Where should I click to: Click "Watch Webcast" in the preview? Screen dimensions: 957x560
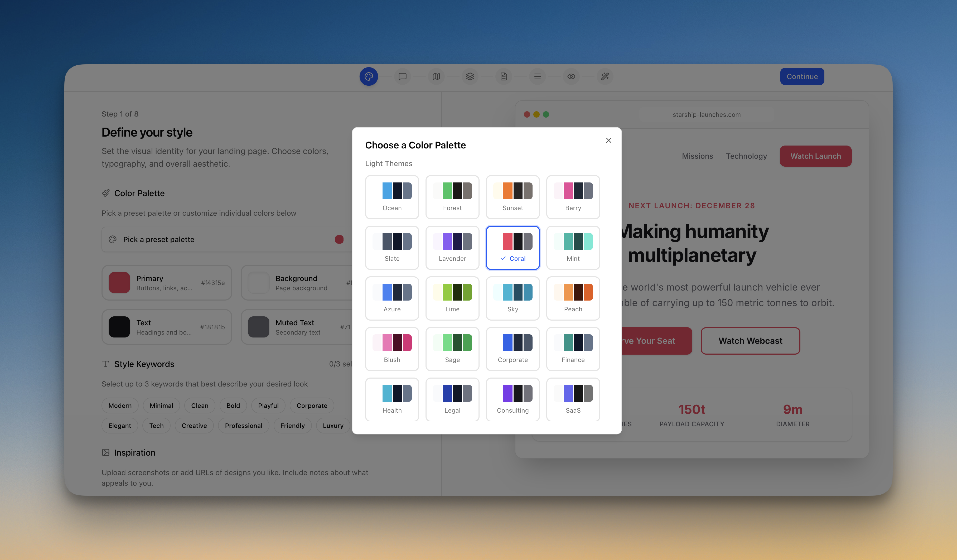pos(750,341)
